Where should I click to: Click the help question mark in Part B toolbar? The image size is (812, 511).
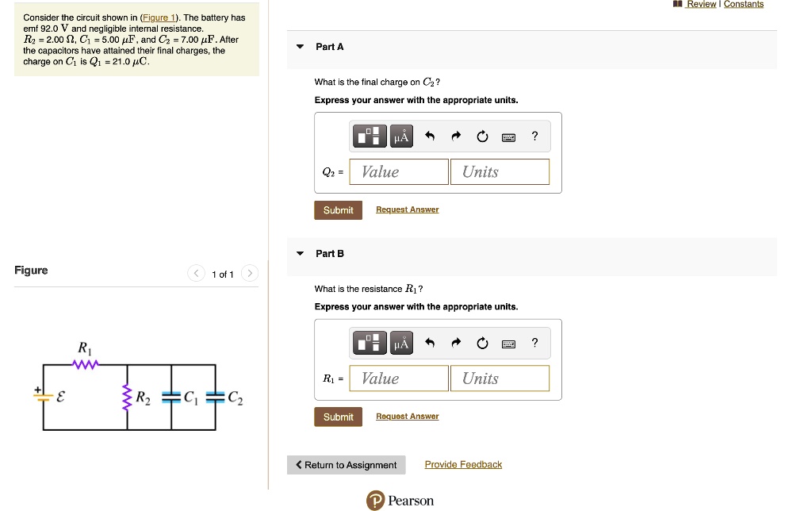(x=534, y=342)
